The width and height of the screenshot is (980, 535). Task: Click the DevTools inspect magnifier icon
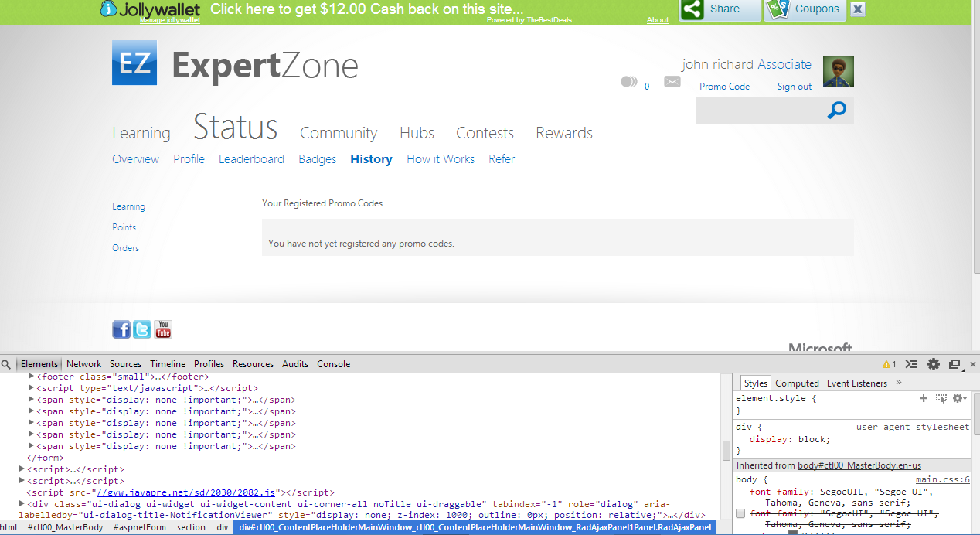[6, 364]
